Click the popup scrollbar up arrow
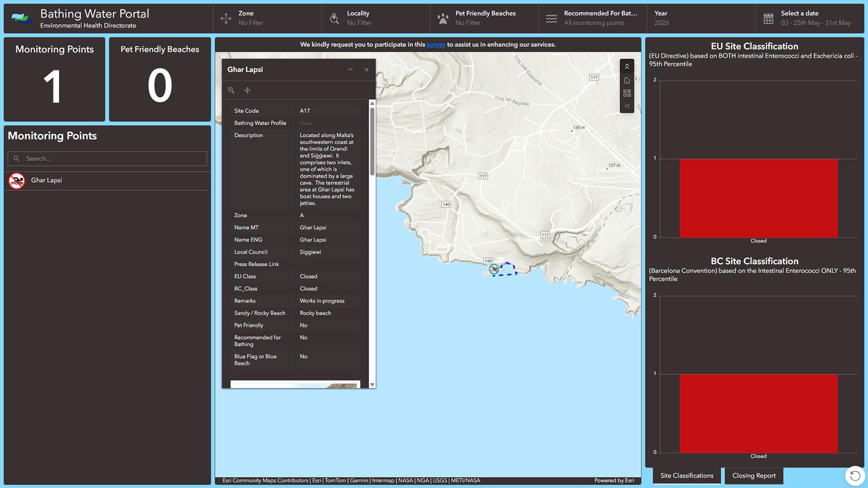Viewport: 868px width, 488px height. [373, 103]
